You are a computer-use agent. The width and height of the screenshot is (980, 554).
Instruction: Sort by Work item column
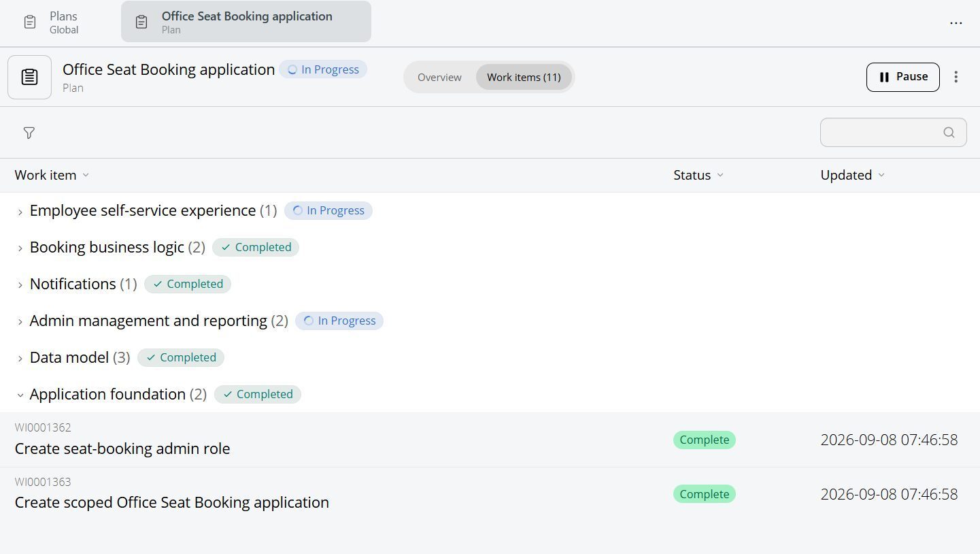[52, 175]
